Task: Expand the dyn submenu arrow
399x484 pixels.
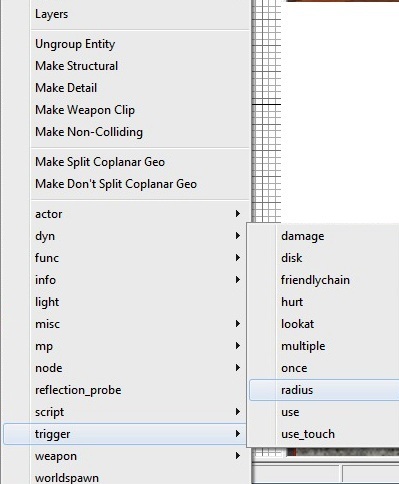Action: pyautogui.click(x=238, y=236)
